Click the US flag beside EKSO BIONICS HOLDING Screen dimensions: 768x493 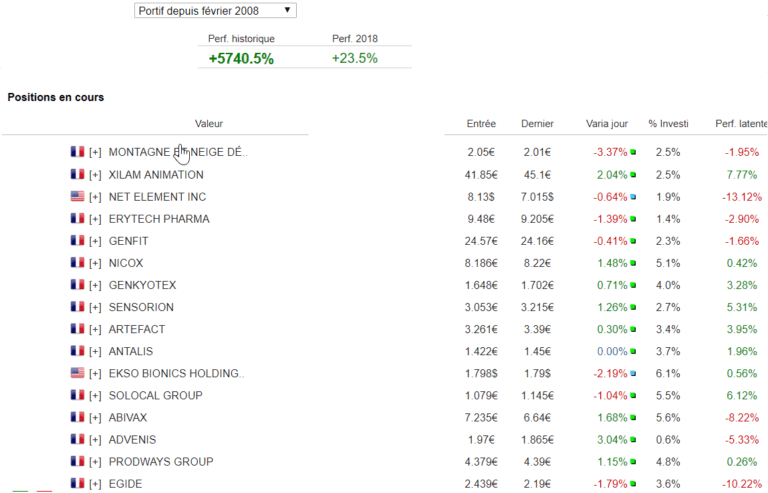(x=77, y=374)
